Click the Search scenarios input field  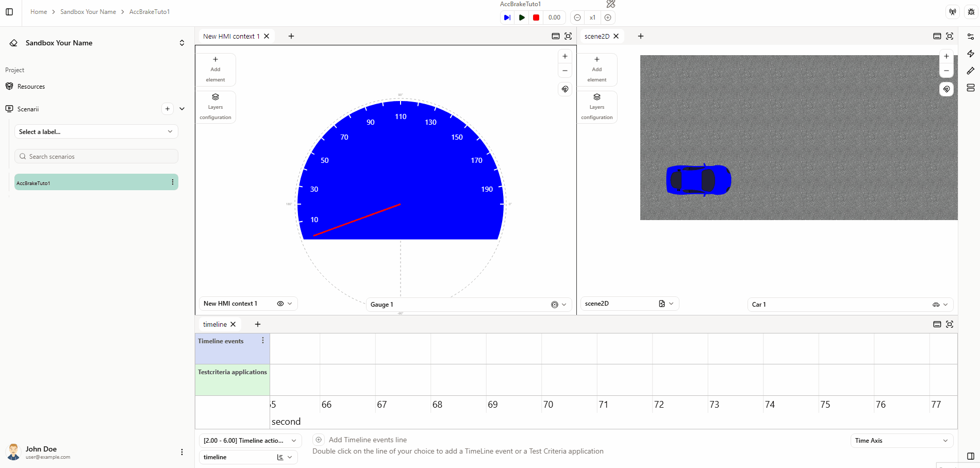pos(96,157)
